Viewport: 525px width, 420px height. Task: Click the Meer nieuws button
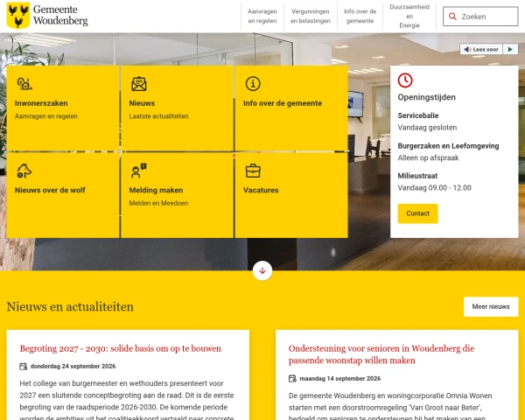coord(491,306)
